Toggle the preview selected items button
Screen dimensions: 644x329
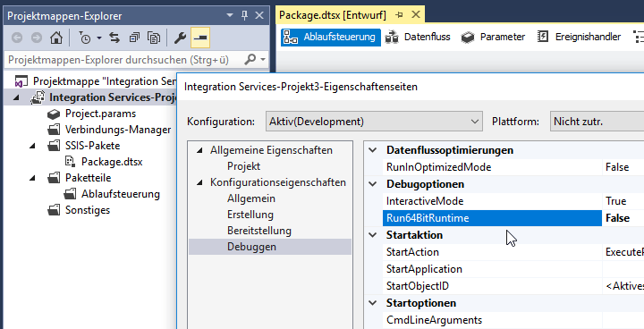click(x=200, y=38)
